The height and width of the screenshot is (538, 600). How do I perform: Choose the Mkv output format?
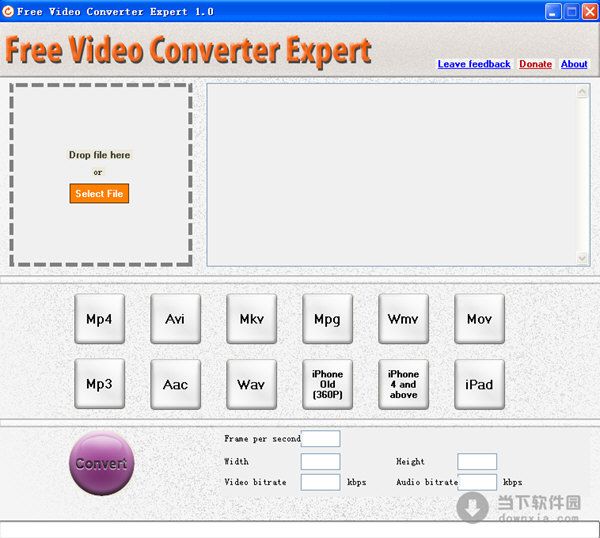click(x=251, y=319)
